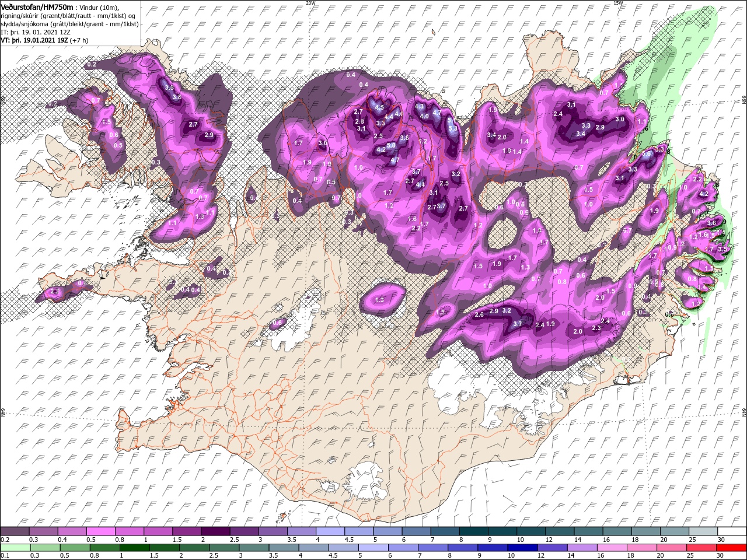Viewport: 747px width, 560px height.
Task: Pick the bright red 30 swatch in rain scale
Action: (x=732, y=548)
